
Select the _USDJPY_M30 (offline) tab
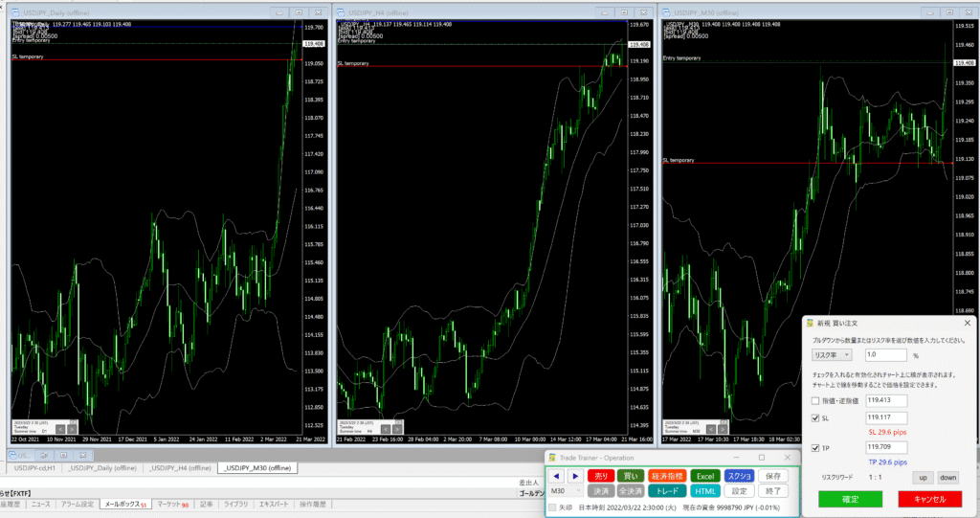tap(257, 468)
